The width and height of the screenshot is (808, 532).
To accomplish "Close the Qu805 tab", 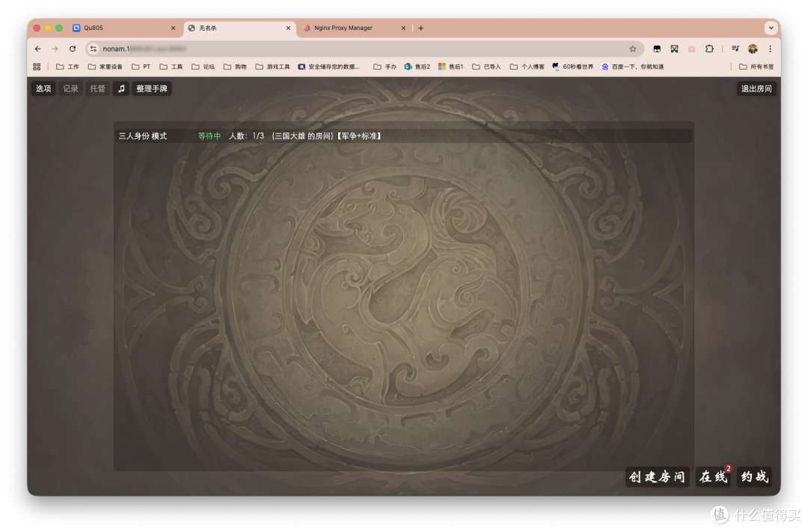I will (173, 28).
